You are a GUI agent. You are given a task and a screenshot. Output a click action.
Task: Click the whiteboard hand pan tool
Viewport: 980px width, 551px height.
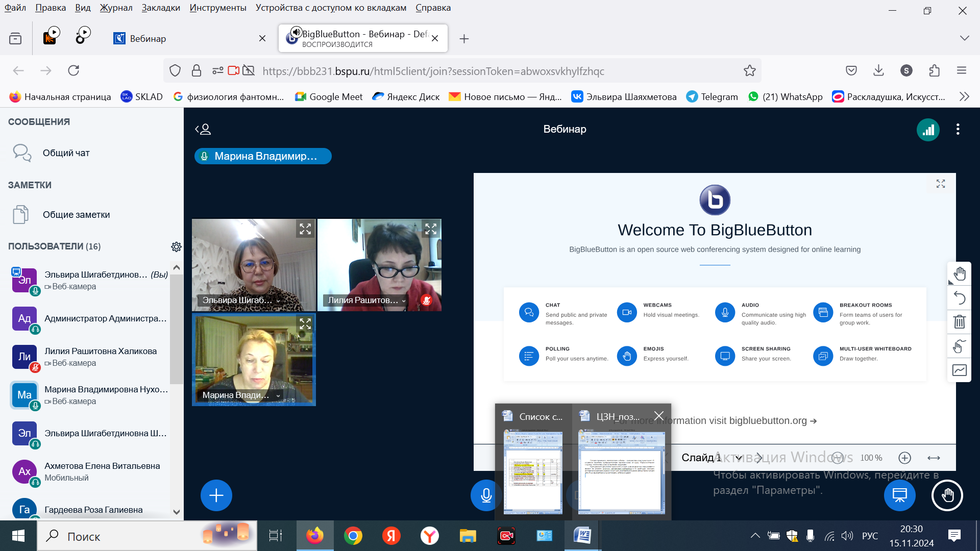(959, 274)
